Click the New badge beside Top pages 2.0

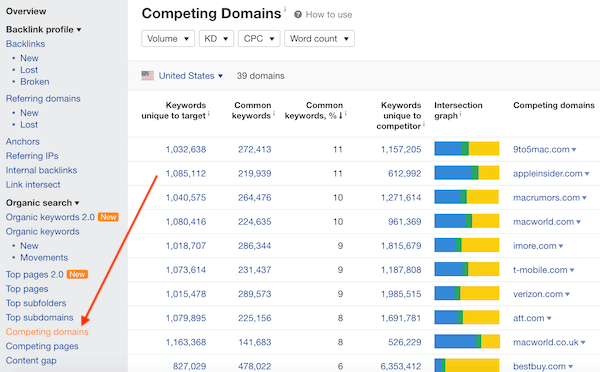point(77,274)
